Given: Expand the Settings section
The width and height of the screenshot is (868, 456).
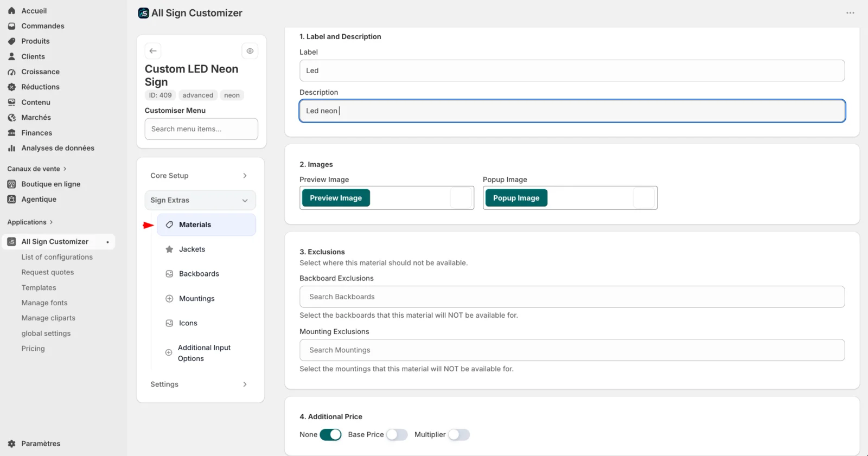Looking at the screenshot, I should coord(200,384).
